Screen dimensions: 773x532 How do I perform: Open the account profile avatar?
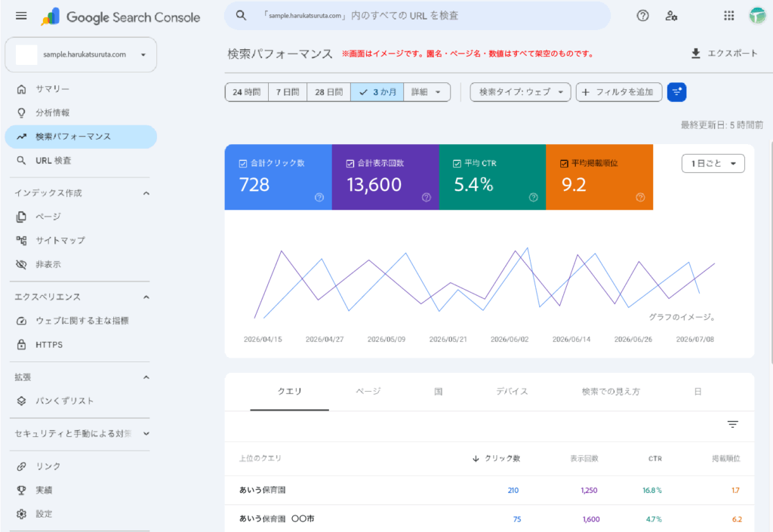[x=758, y=16]
